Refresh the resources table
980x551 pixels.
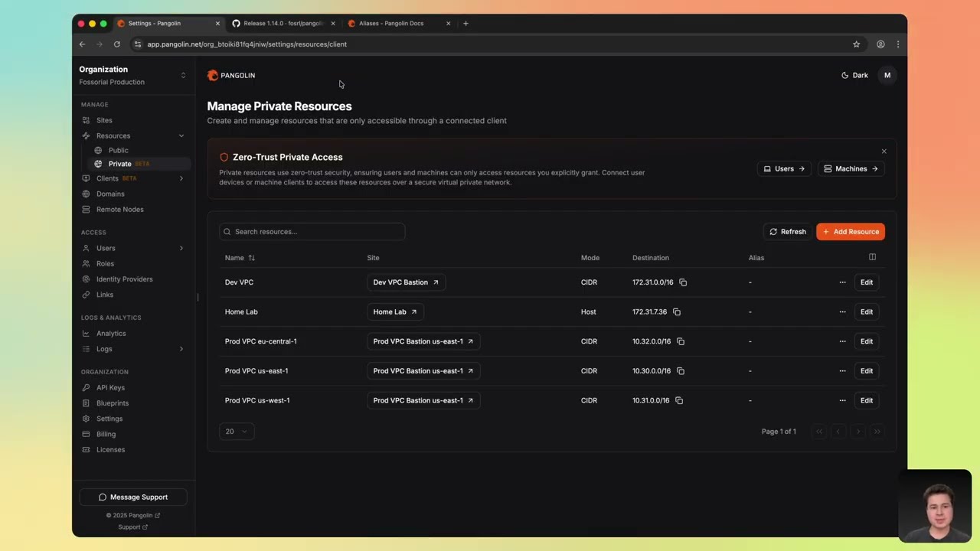pyautogui.click(x=788, y=232)
